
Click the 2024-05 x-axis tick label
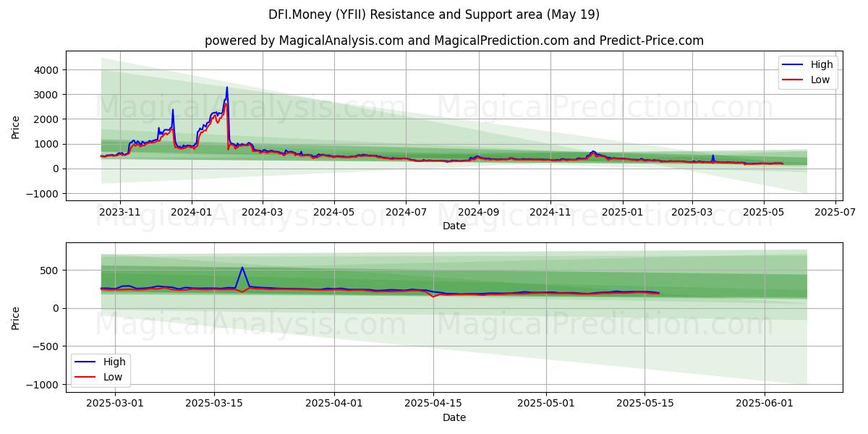pos(333,213)
